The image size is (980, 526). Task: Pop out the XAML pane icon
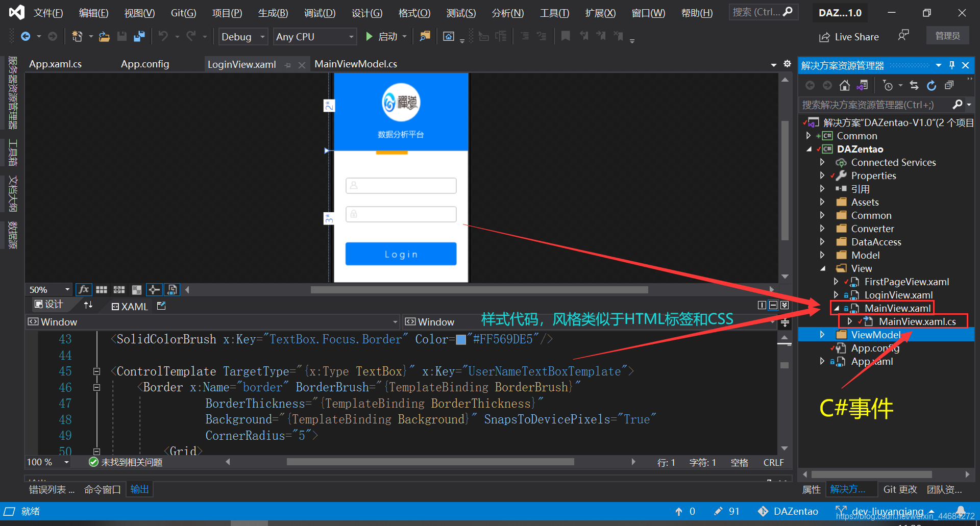tap(161, 306)
